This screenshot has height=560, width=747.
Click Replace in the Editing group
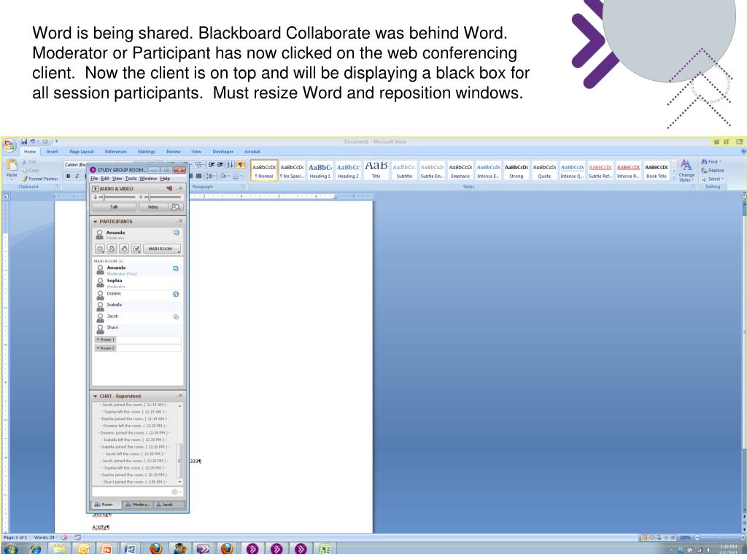point(712,170)
